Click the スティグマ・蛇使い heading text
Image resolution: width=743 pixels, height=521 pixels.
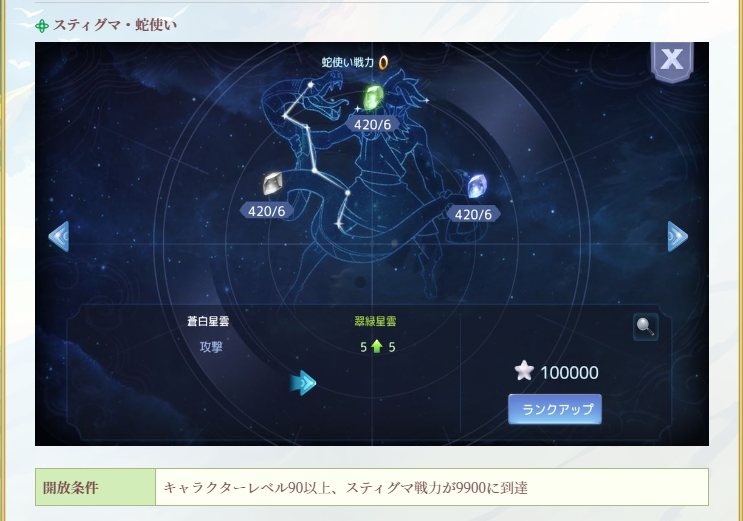pyautogui.click(x=115, y=25)
